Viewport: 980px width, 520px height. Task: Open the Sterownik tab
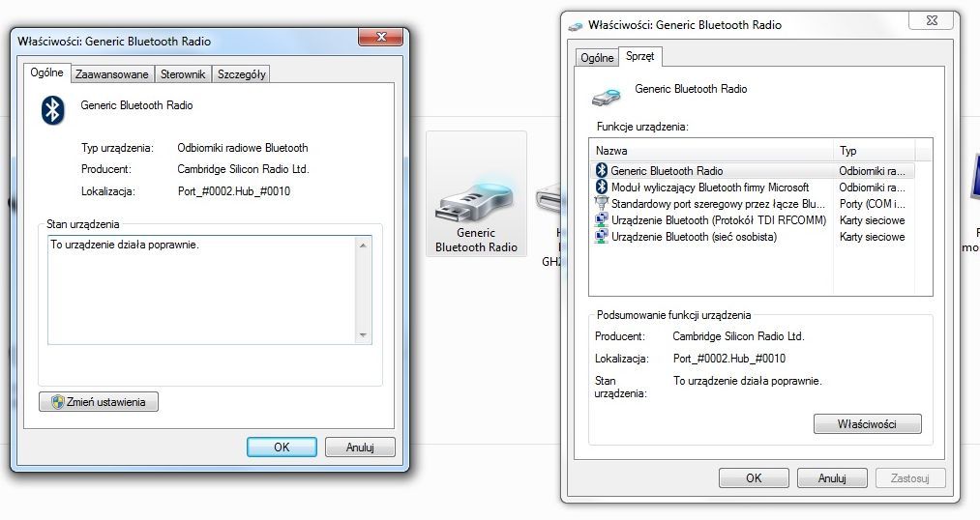[x=182, y=74]
